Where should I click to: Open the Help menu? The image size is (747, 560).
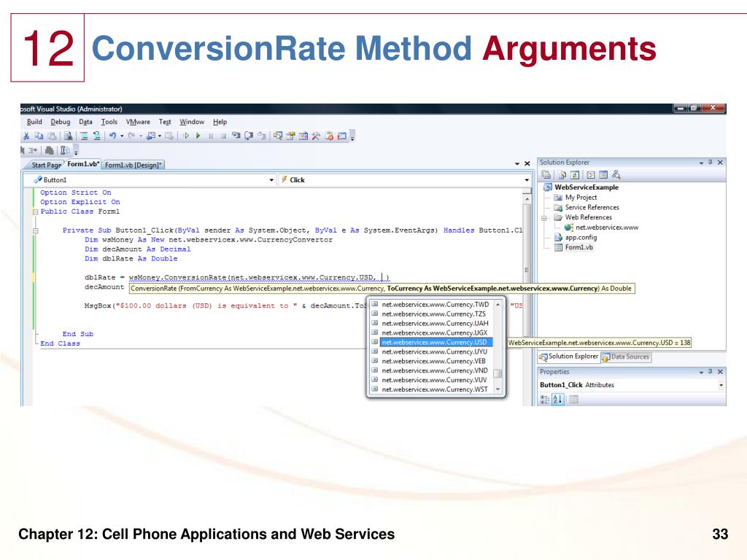pos(220,122)
